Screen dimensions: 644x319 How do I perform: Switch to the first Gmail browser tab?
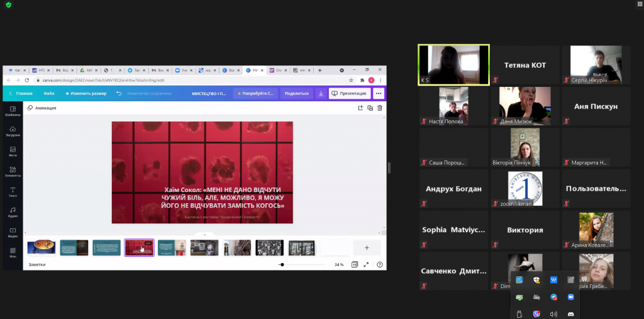click(x=65, y=70)
